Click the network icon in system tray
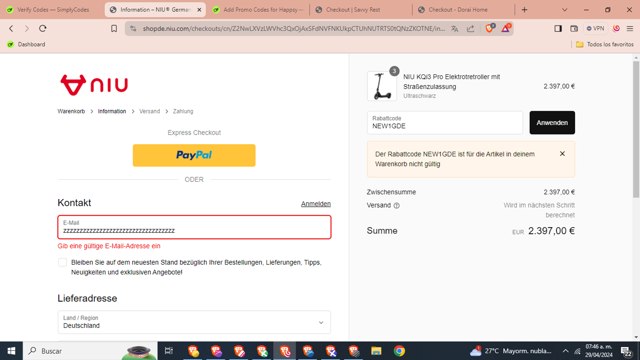This screenshot has width=640, height=360. [x=577, y=351]
